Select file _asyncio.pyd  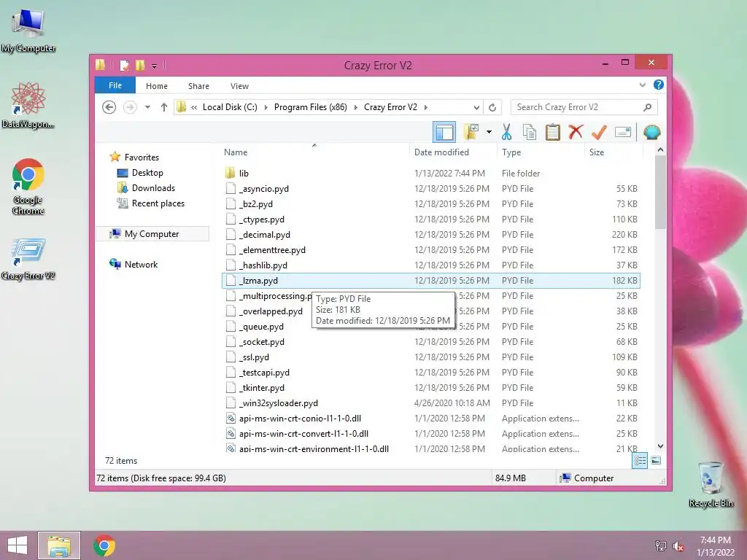tap(430, 189)
